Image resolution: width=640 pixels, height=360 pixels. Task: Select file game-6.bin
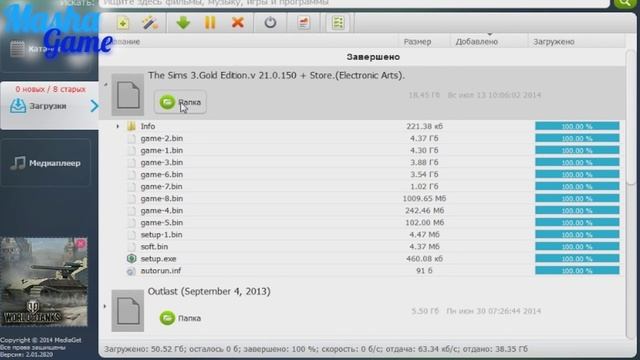click(162, 174)
